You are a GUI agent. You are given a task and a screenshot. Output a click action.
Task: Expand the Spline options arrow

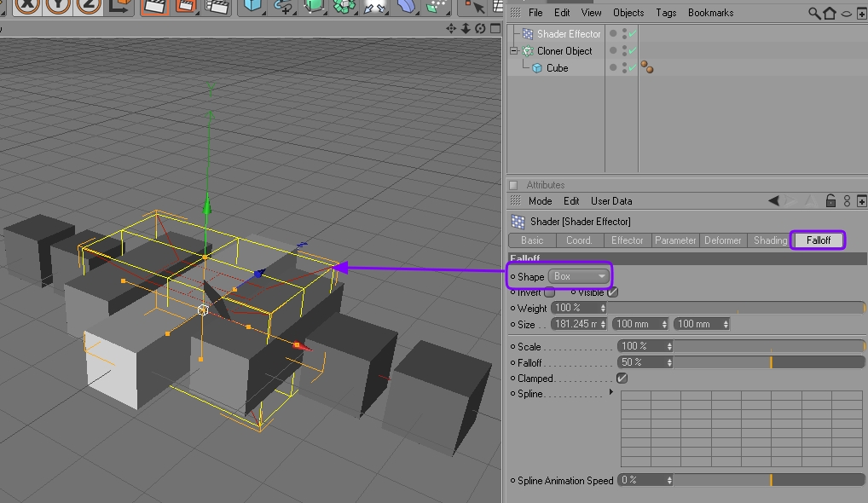611,392
